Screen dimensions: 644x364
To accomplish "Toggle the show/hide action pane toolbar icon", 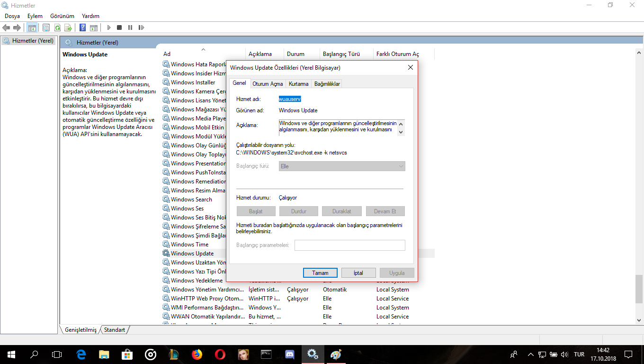I will click(94, 27).
